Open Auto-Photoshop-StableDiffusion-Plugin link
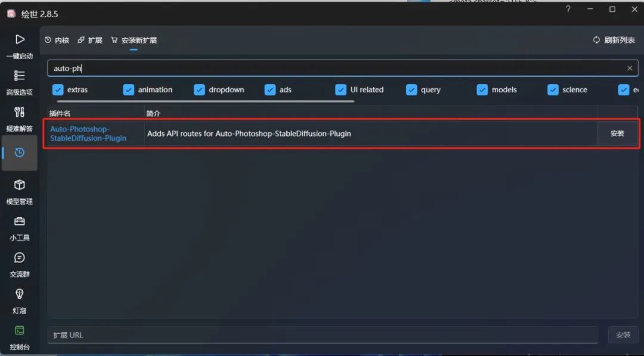This screenshot has height=356, width=644. coord(88,134)
